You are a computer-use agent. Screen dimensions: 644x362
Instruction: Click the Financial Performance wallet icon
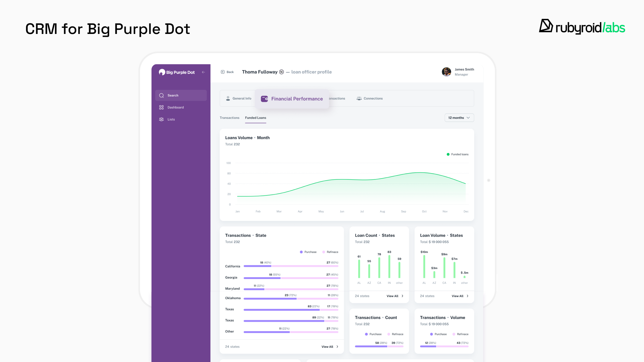tap(264, 99)
